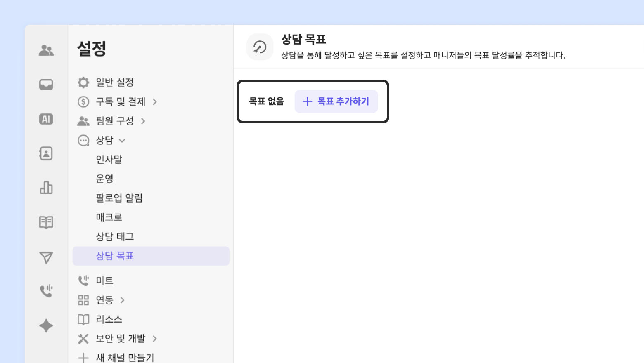Click the AI icon in sidebar
The width and height of the screenshot is (644, 363).
[46, 119]
